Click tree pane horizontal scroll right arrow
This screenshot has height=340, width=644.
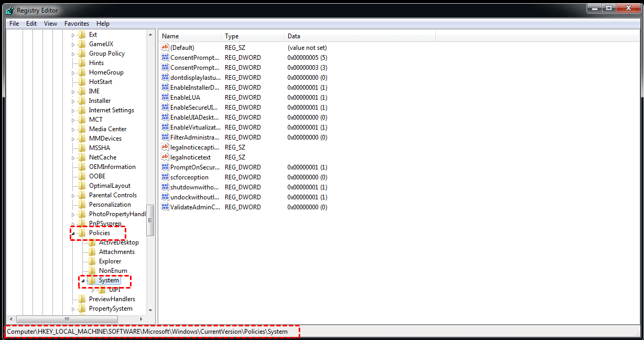coord(141,319)
